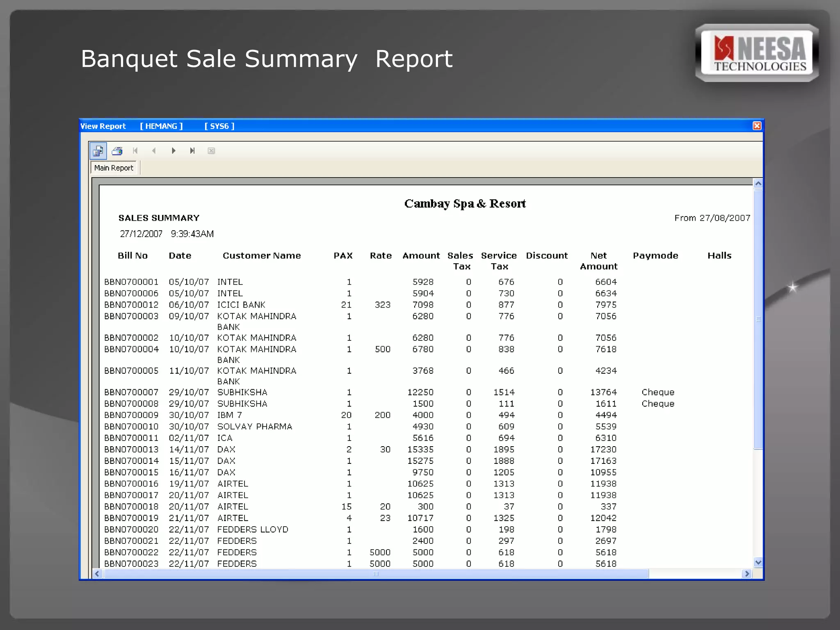Click the Cambay Spa & Resort title
This screenshot has width=840, height=630.
coord(465,204)
